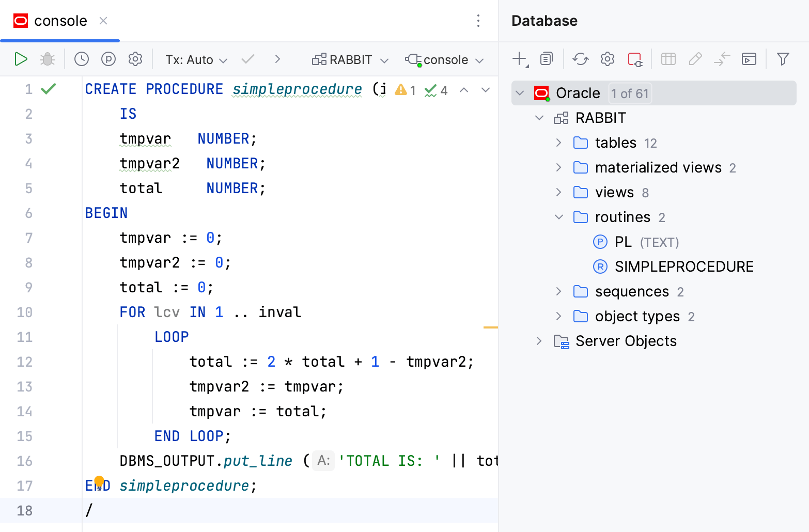Screen dimensions: 809x532
Task: Select SIMPLEPROCEDURE in the database tree
Action: point(684,267)
